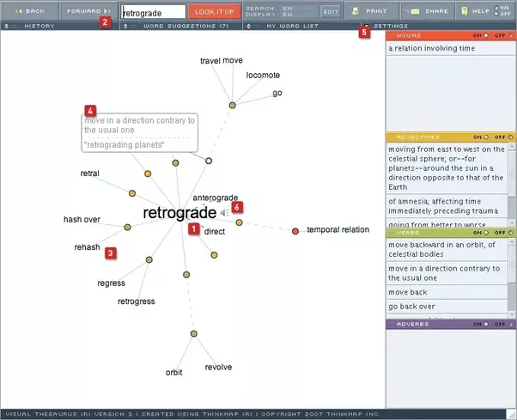Click the yellow adjective node below direct
517x420 pixels.
(214, 255)
